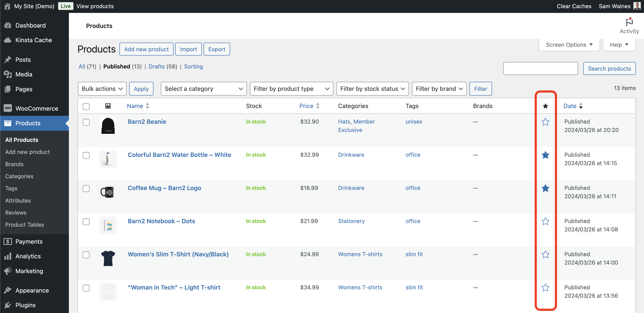Click Sam Waines profile avatar

(637, 6)
